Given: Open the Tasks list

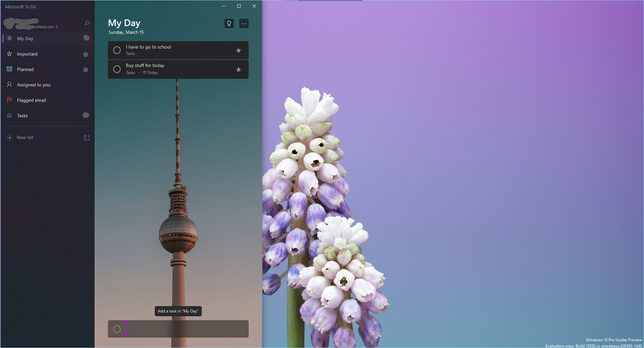Looking at the screenshot, I should [x=47, y=116].
